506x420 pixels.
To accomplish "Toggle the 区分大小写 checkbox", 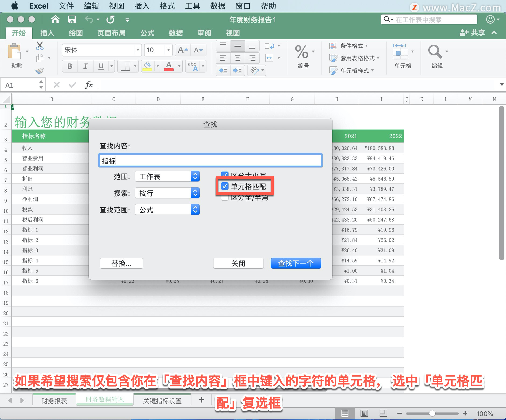I will tap(225, 174).
